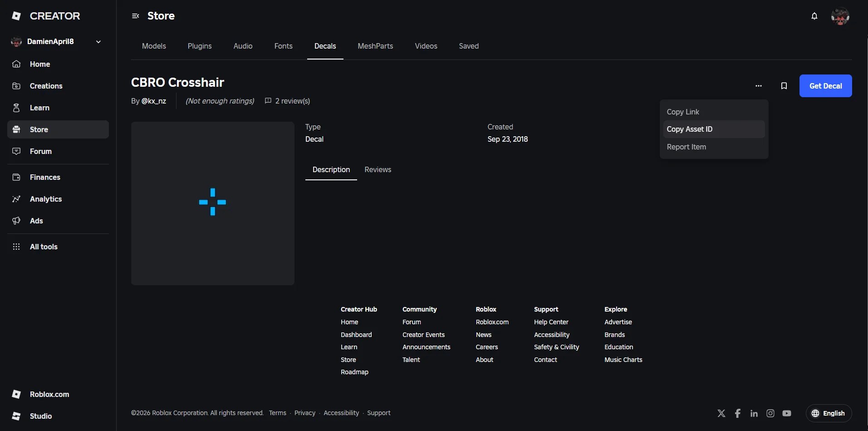Click the Get Decal button

[825, 86]
